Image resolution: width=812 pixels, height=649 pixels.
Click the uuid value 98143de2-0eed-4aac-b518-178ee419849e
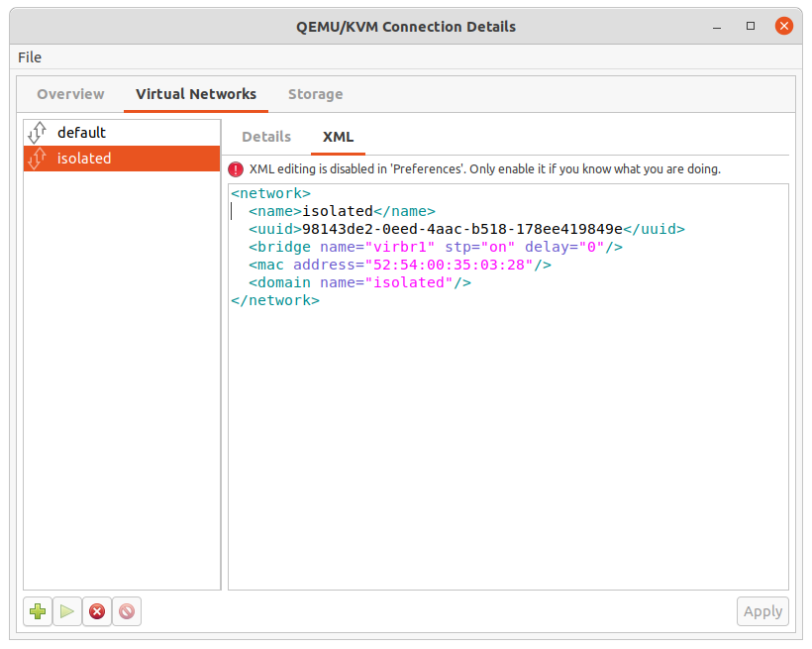(x=462, y=229)
